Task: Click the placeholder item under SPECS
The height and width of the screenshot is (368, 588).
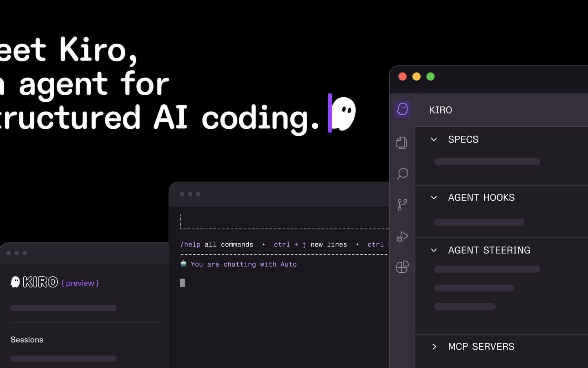Action: click(487, 162)
